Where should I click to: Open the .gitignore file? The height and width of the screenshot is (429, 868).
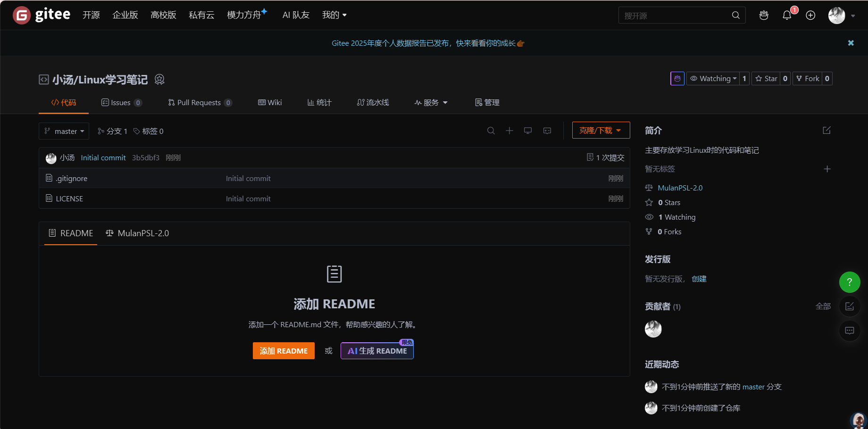(72, 178)
